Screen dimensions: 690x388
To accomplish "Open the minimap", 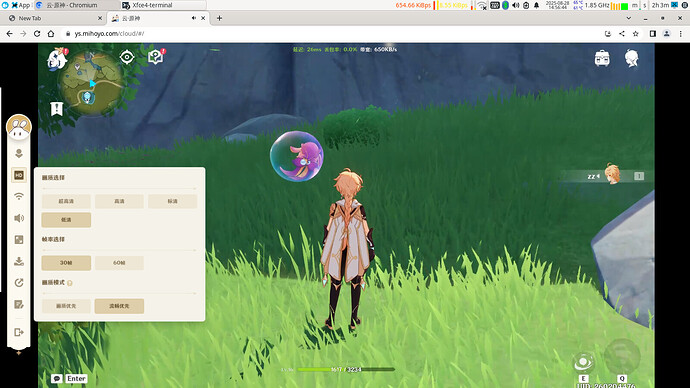I will pos(92,84).
